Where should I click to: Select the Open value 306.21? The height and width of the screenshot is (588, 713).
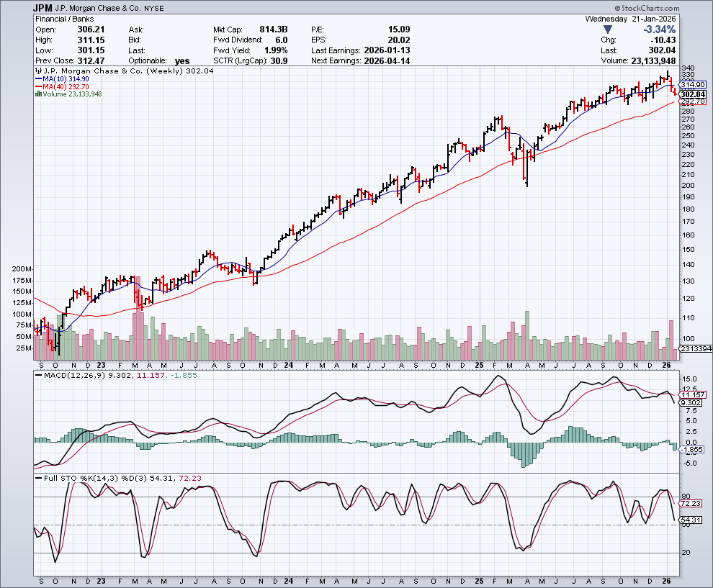(x=91, y=29)
